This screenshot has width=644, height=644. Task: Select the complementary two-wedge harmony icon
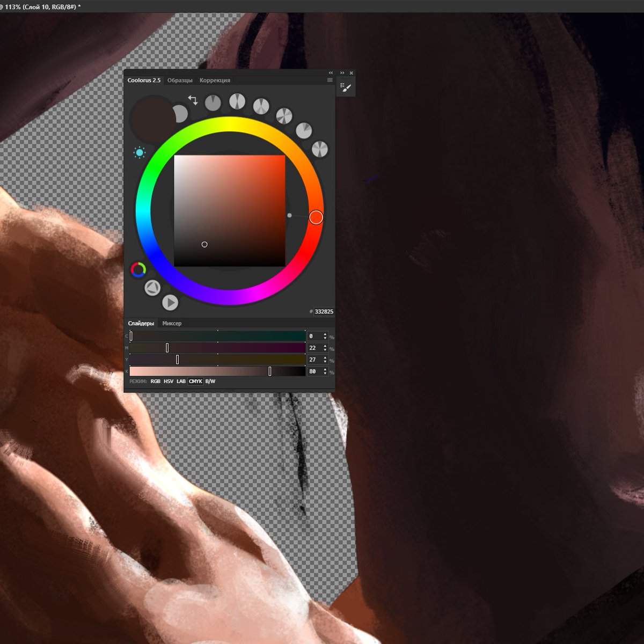pyautogui.click(x=237, y=101)
